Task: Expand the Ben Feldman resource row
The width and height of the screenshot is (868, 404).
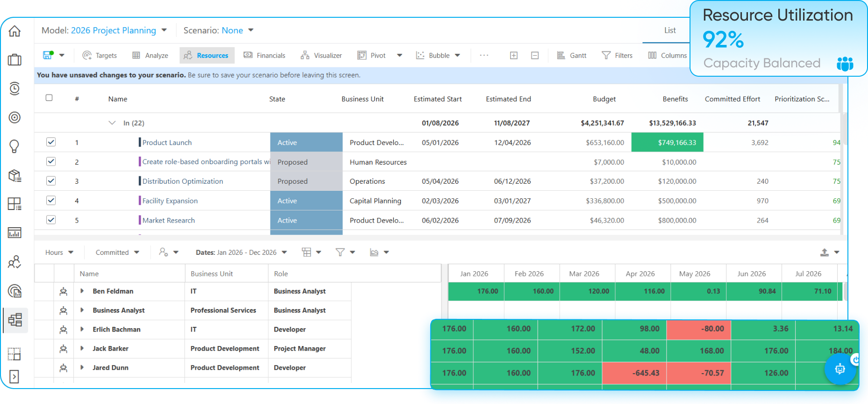Action: tap(82, 291)
